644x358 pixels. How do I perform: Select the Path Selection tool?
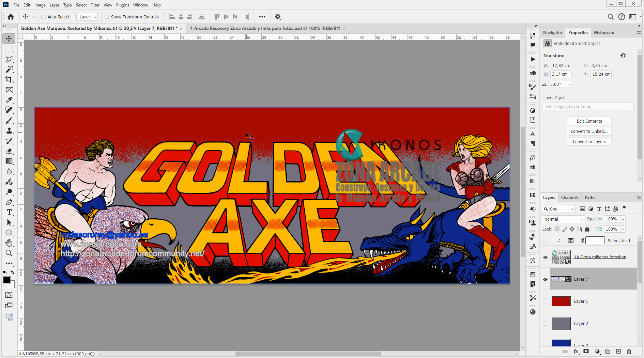pos(9,222)
